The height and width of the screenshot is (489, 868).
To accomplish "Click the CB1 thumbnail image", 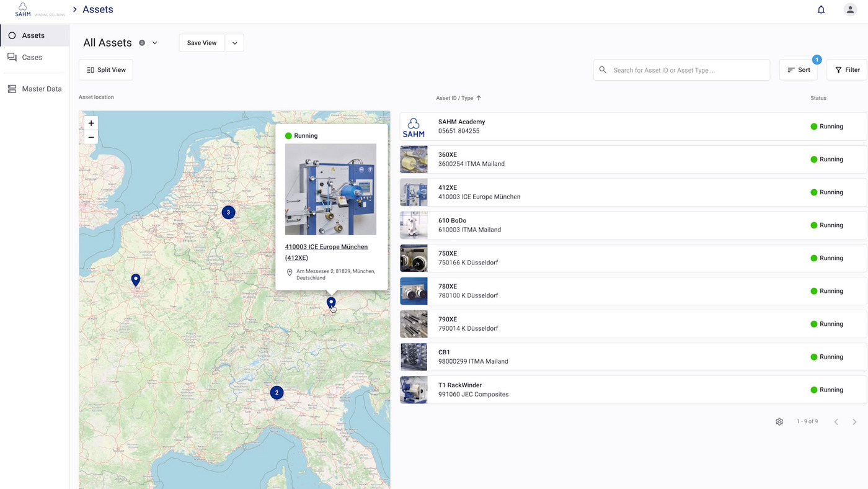I will pos(414,357).
